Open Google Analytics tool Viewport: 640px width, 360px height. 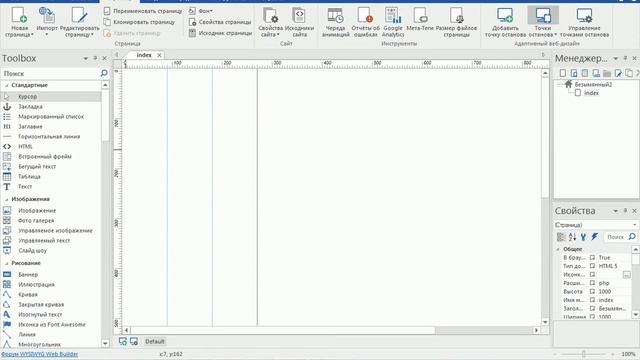pyautogui.click(x=393, y=22)
